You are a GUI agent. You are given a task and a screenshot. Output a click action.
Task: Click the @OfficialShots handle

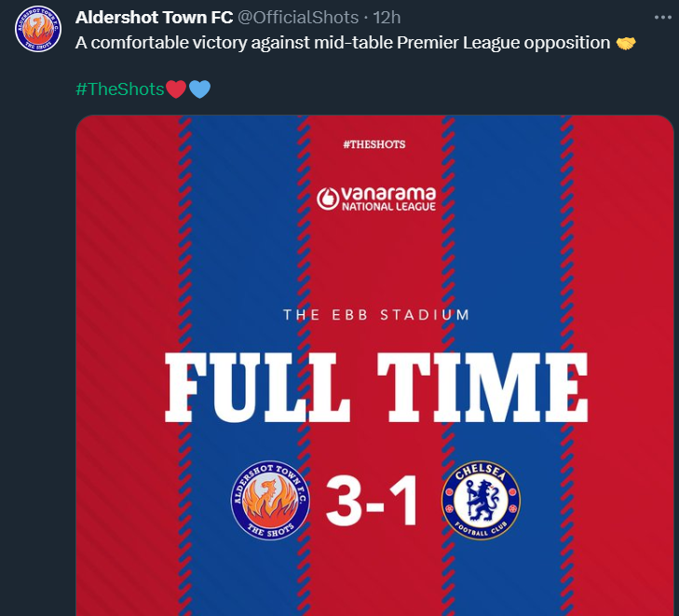click(298, 18)
